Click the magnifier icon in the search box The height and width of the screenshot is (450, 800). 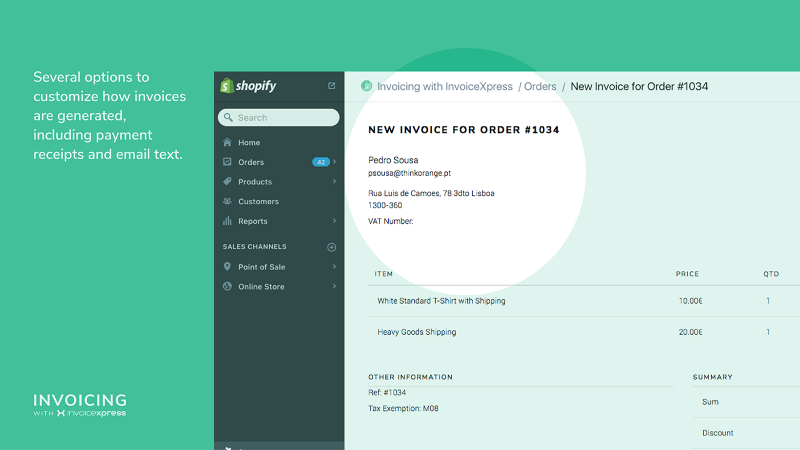[228, 117]
